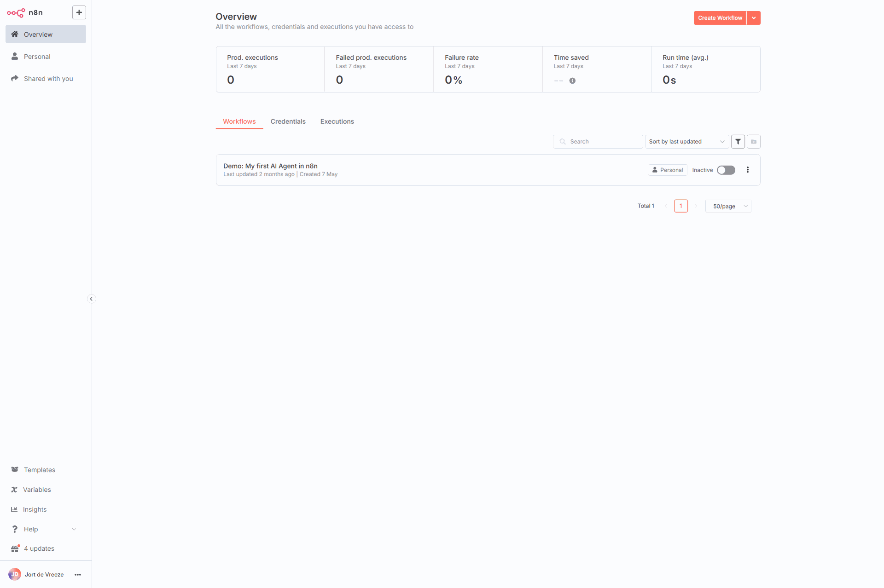Collapse the sidebar with the chevron handle
The height and width of the screenshot is (588, 884).
[91, 299]
